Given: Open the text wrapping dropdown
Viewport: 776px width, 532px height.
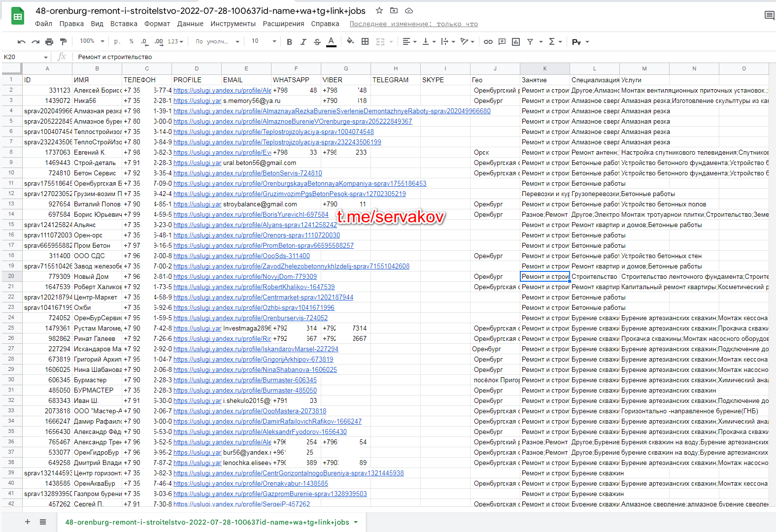Looking at the screenshot, I should click(448, 42).
